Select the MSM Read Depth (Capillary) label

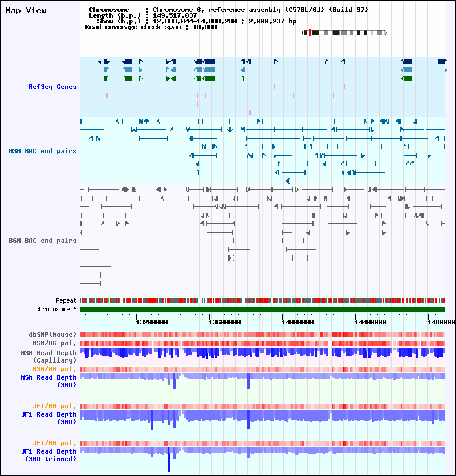(x=48, y=356)
